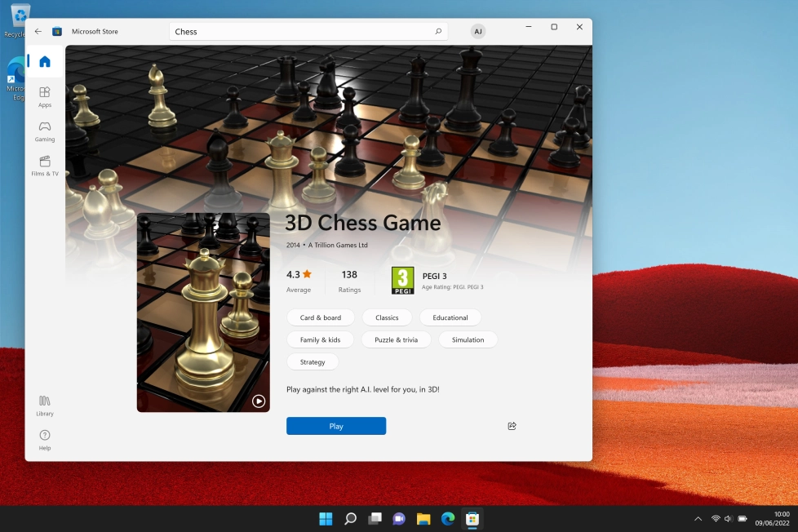
Task: Open Task View on taskbar
Action: pos(375,519)
